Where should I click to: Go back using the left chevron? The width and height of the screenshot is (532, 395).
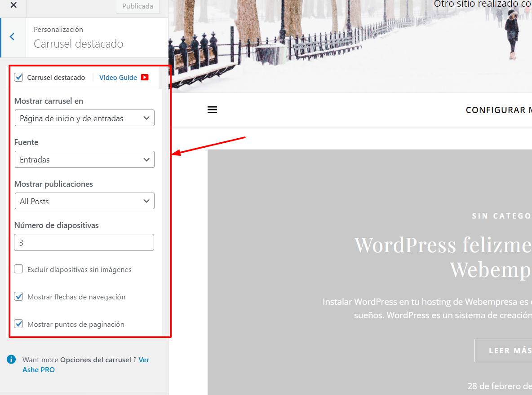tap(12, 37)
